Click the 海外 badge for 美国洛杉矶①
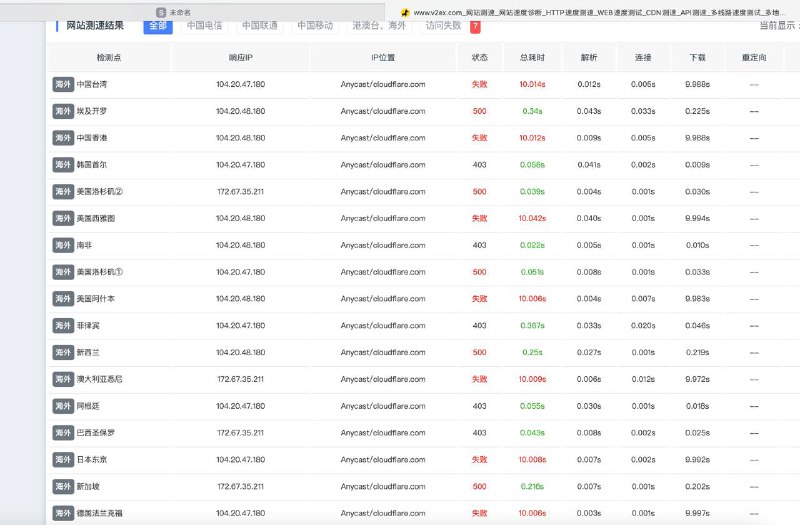This screenshot has width=800, height=525. [63, 272]
